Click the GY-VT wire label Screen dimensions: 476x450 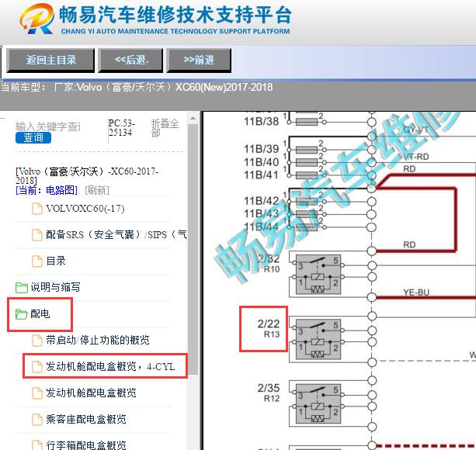coord(416,130)
